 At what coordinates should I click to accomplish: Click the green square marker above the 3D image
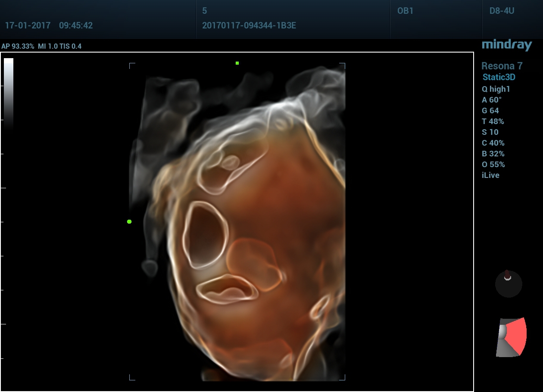[237, 63]
